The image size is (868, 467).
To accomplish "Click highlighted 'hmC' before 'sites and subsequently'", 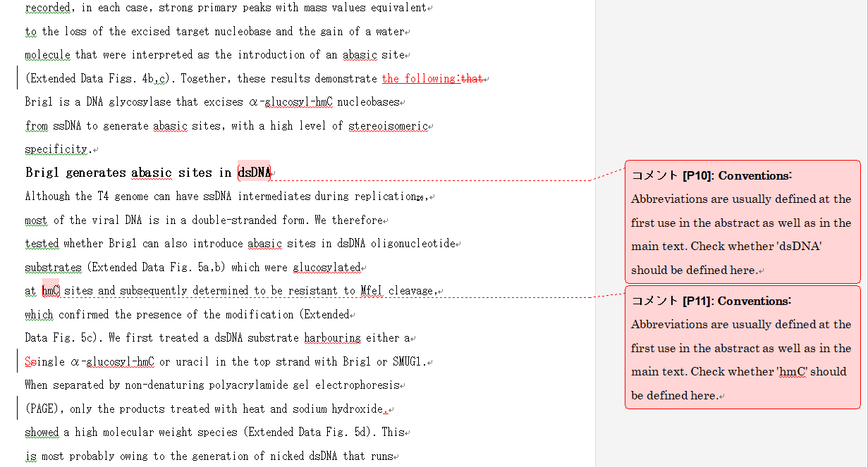I will pos(51,290).
